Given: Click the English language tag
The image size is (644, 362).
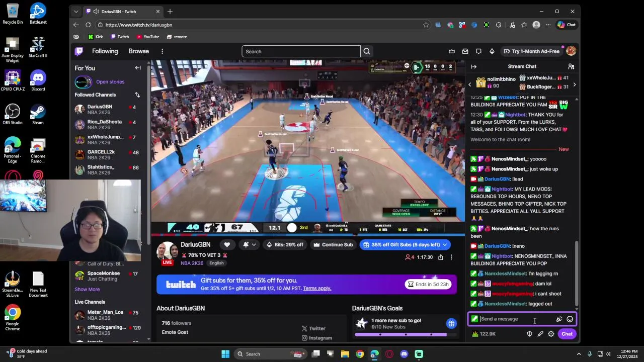Looking at the screenshot, I should (x=216, y=263).
